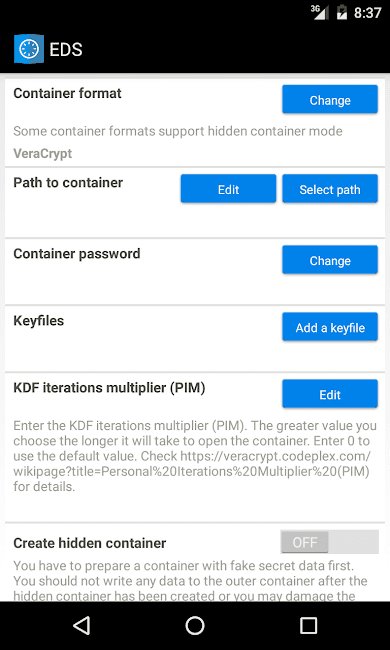Change the container format

330,99
